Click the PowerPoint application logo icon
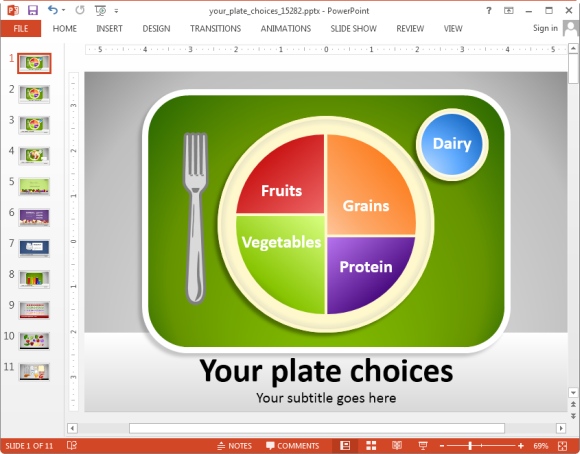580x454 pixels. pos(13,10)
